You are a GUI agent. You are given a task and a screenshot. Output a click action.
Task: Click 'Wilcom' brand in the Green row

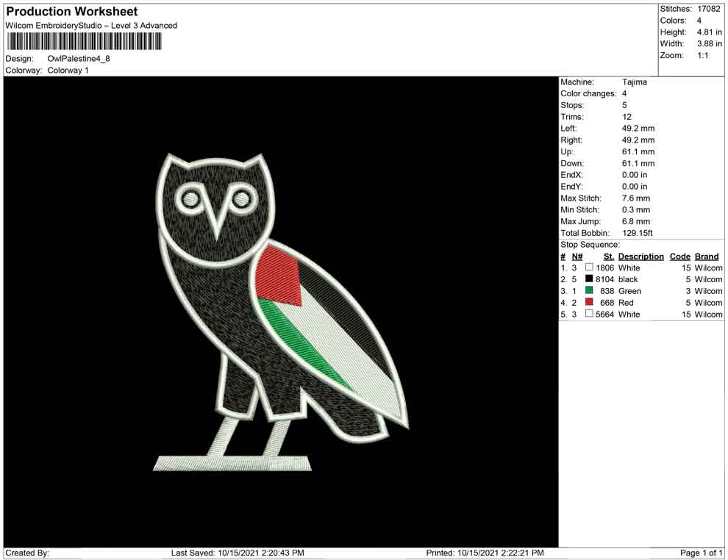[708, 291]
